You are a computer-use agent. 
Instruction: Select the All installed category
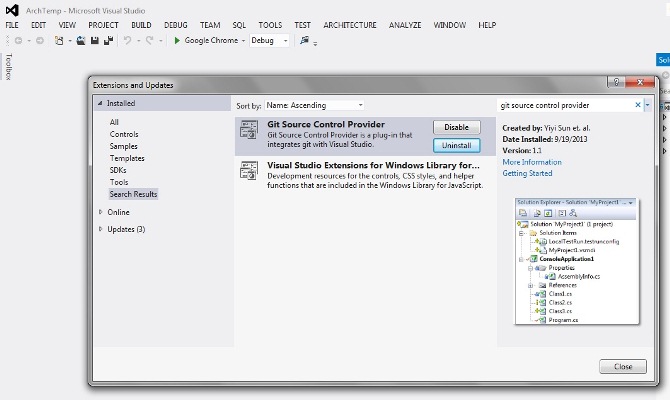114,122
